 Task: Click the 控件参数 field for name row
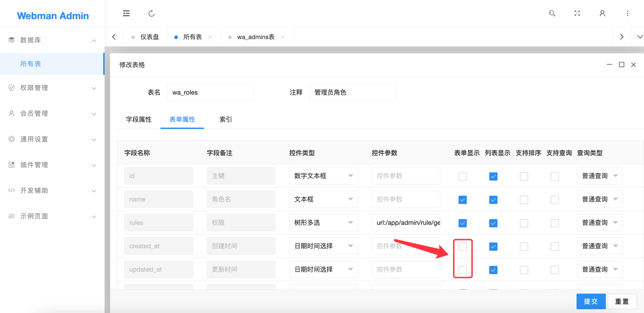(406, 199)
